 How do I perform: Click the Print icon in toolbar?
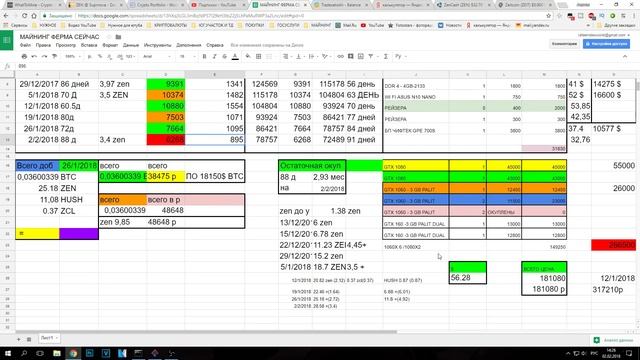click(x=24, y=56)
